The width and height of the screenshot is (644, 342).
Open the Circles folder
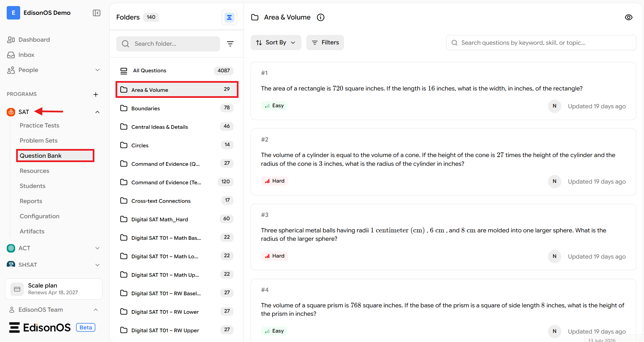(177, 145)
